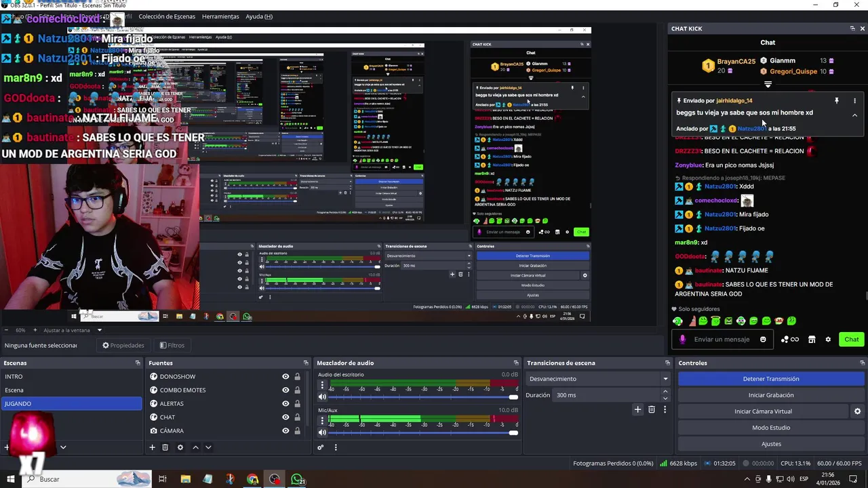Open File Explorer from the taskbar

tap(185, 479)
